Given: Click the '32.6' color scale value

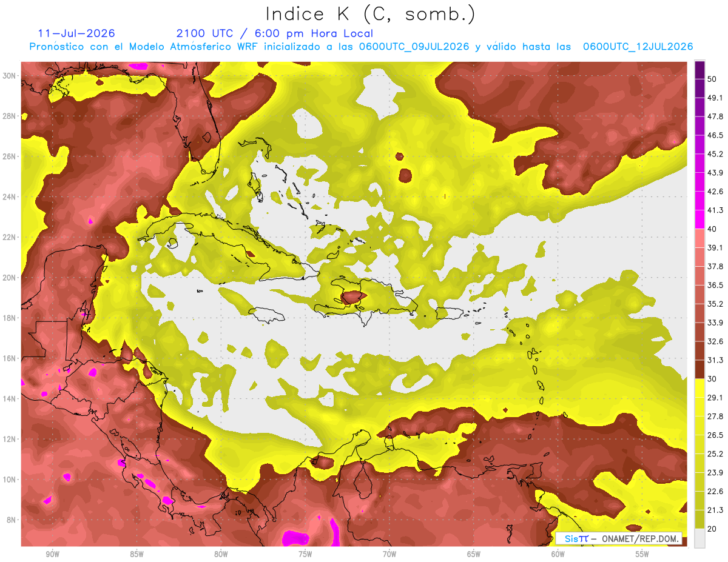Looking at the screenshot, I should pyautogui.click(x=715, y=341).
